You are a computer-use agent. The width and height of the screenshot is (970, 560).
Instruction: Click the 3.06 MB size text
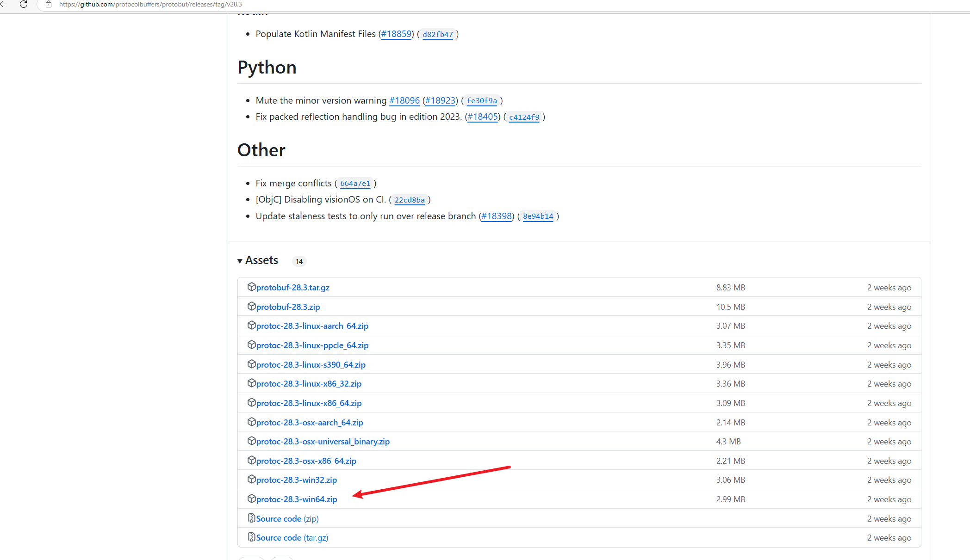click(x=731, y=480)
